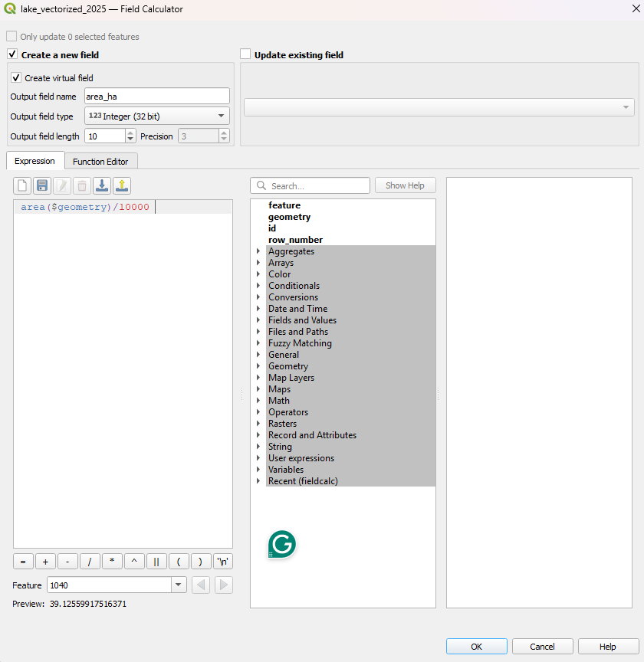This screenshot has height=662, width=644.
Task: Insert a closing parenthesis
Action: pos(201,562)
